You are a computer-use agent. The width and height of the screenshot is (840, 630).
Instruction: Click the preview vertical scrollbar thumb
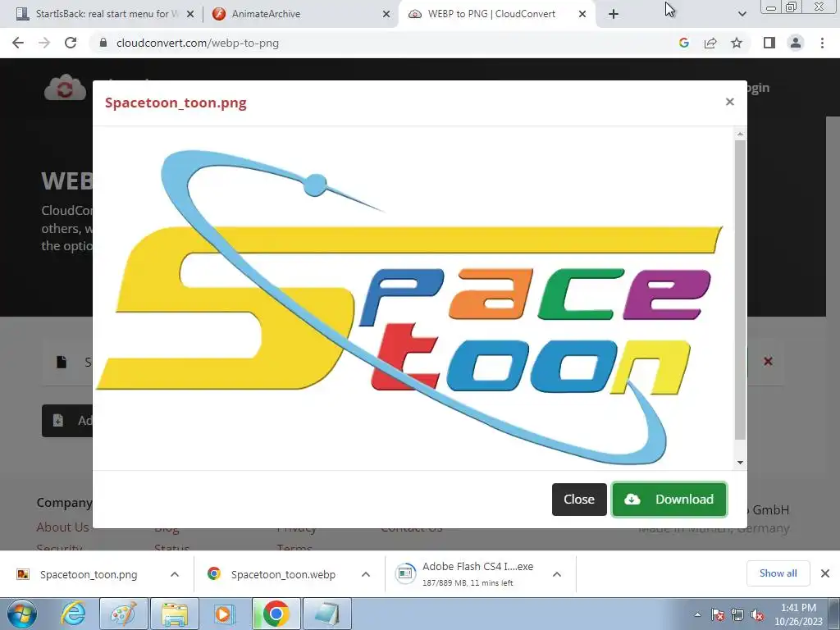[741, 290]
